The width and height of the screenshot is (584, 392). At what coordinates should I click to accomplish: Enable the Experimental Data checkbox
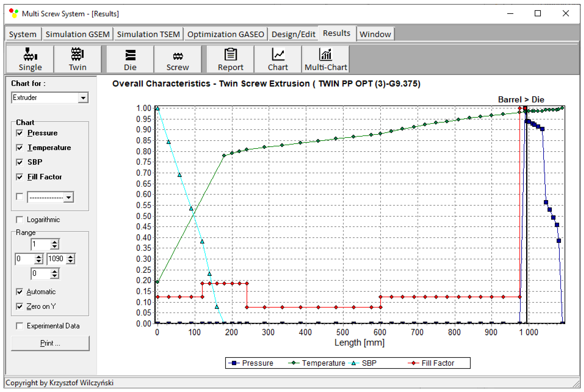20,326
